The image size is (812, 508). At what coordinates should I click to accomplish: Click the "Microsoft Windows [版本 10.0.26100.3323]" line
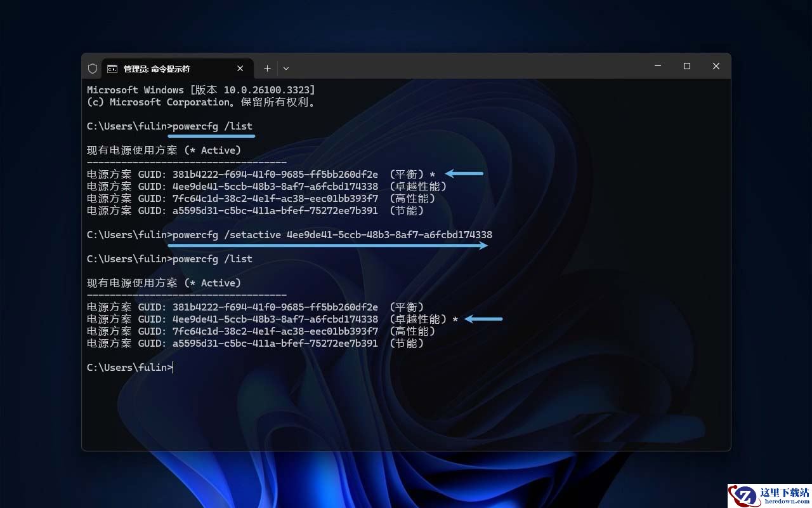click(x=201, y=90)
